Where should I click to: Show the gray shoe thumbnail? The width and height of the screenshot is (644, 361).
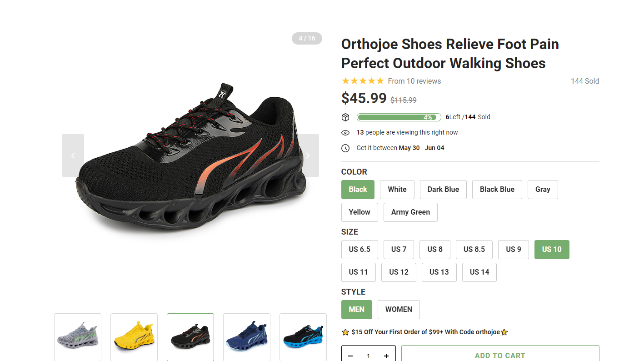click(78, 337)
